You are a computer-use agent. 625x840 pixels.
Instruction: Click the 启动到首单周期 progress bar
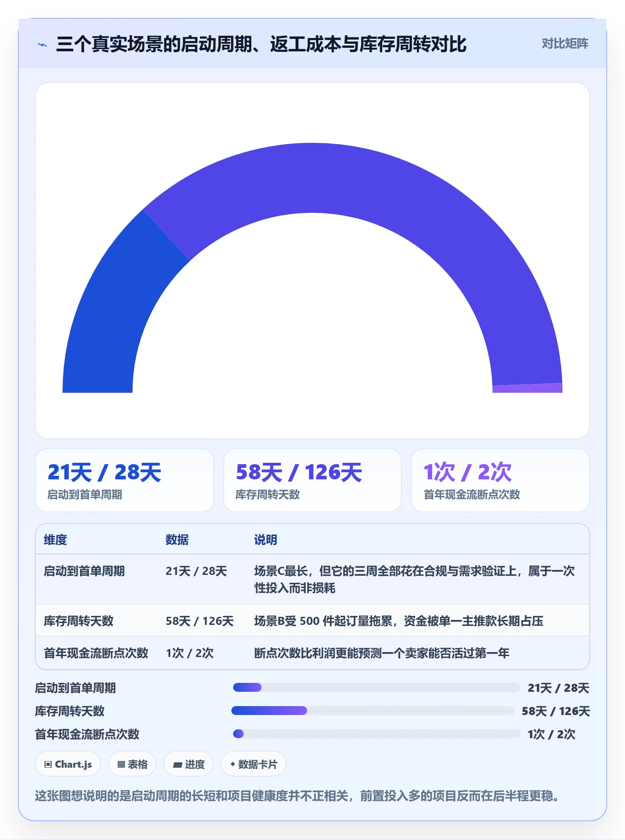coord(376,687)
